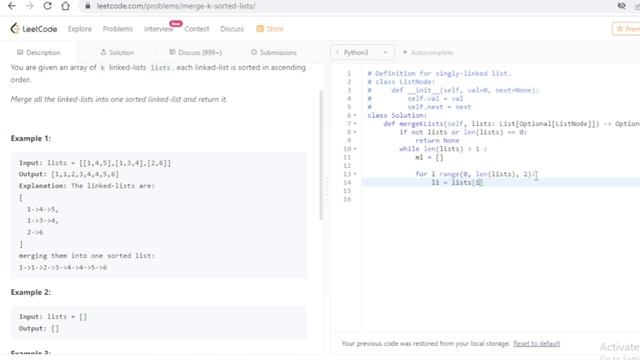The width and height of the screenshot is (640, 360).
Task: Click the Reset to default link
Action: 536,344
